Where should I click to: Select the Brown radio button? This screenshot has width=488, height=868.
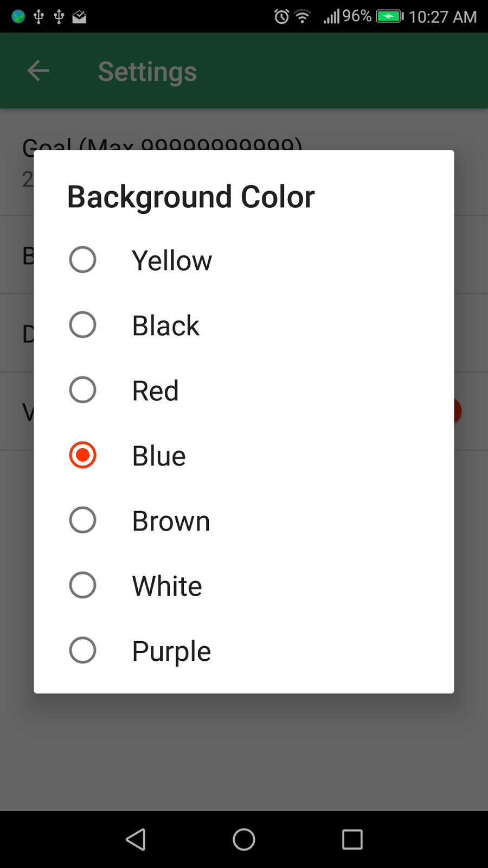[x=83, y=520]
